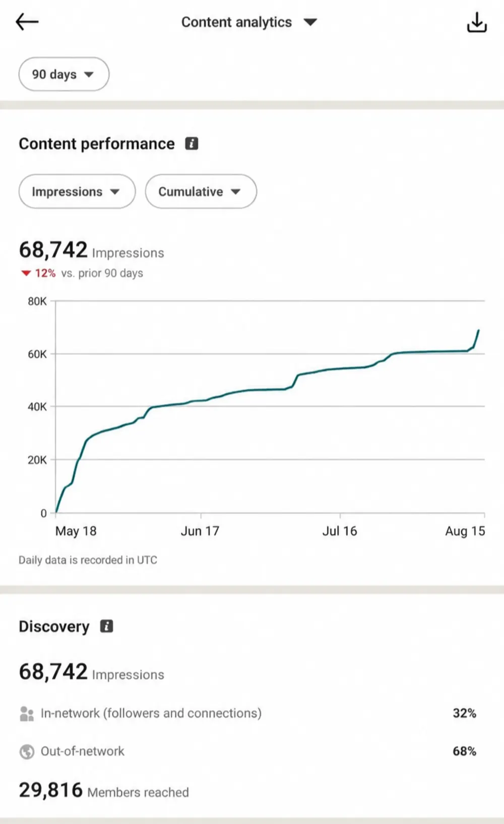504x824 pixels.
Task: Click the In-network people icon
Action: point(27,714)
